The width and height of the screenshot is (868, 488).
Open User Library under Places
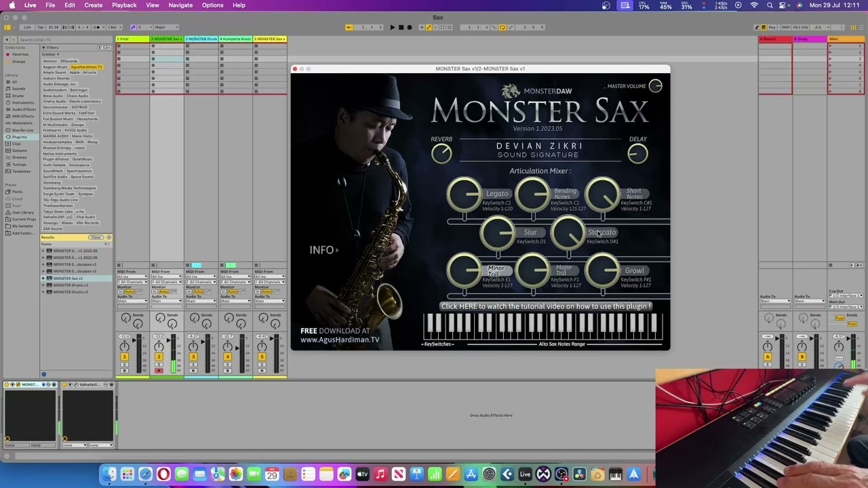click(x=22, y=212)
